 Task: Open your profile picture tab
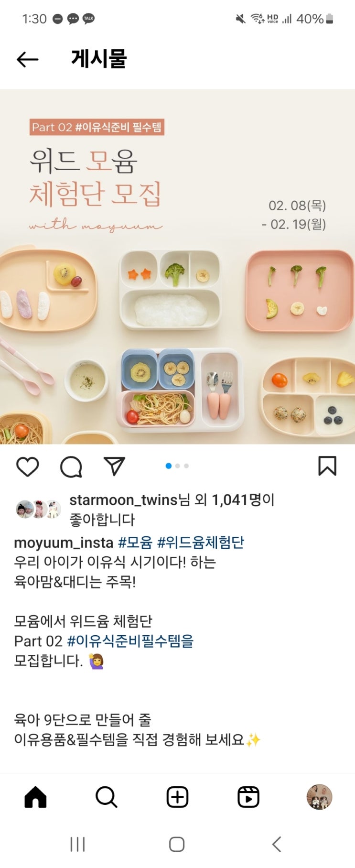pyautogui.click(x=319, y=797)
